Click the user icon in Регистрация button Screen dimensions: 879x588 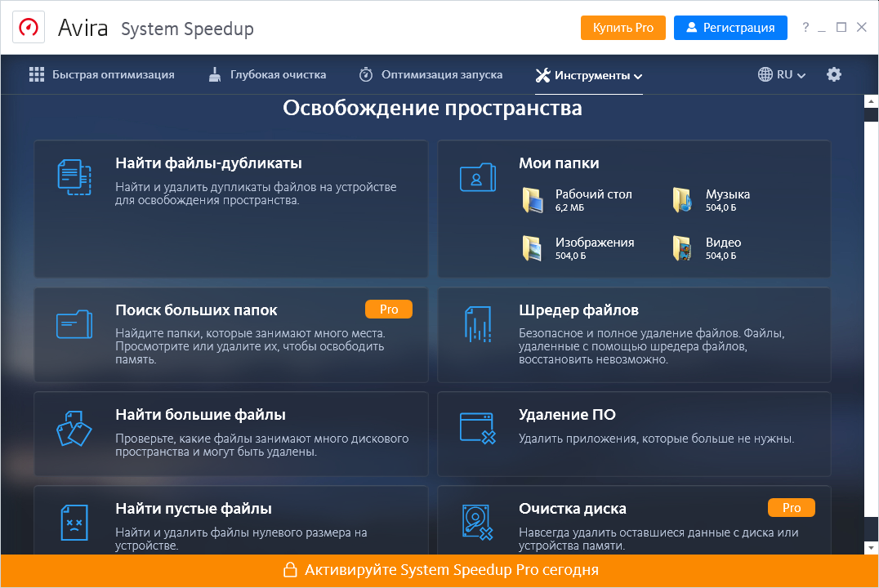tap(692, 27)
